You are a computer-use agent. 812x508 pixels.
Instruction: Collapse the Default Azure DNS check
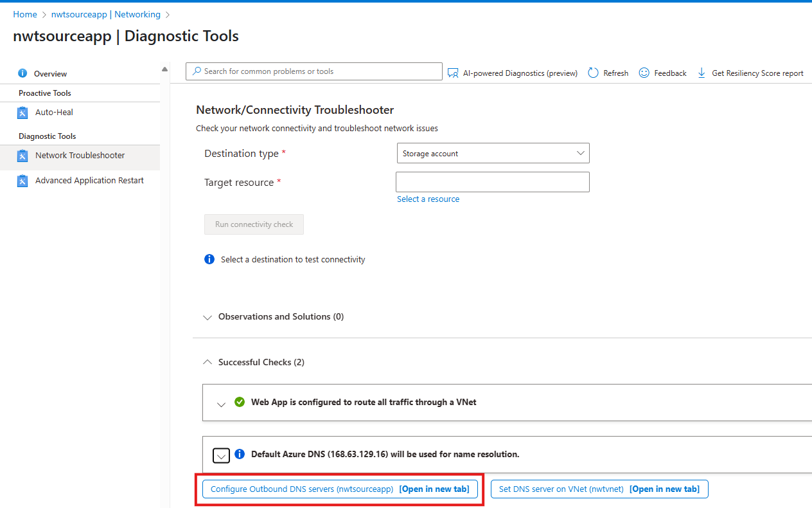221,456
